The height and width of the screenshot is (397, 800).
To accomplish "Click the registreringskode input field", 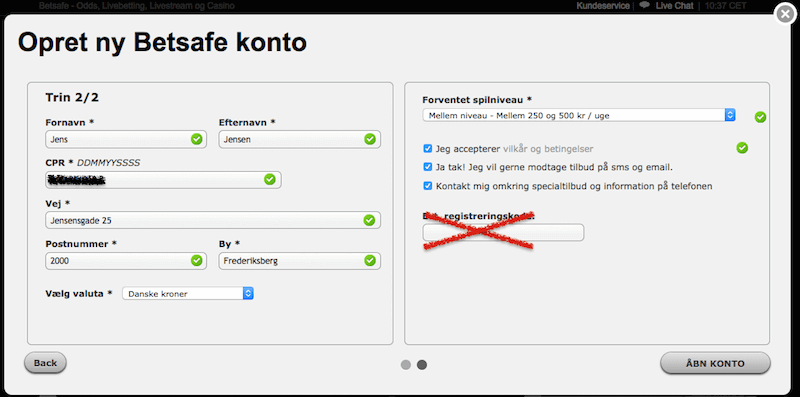I will 503,233.
